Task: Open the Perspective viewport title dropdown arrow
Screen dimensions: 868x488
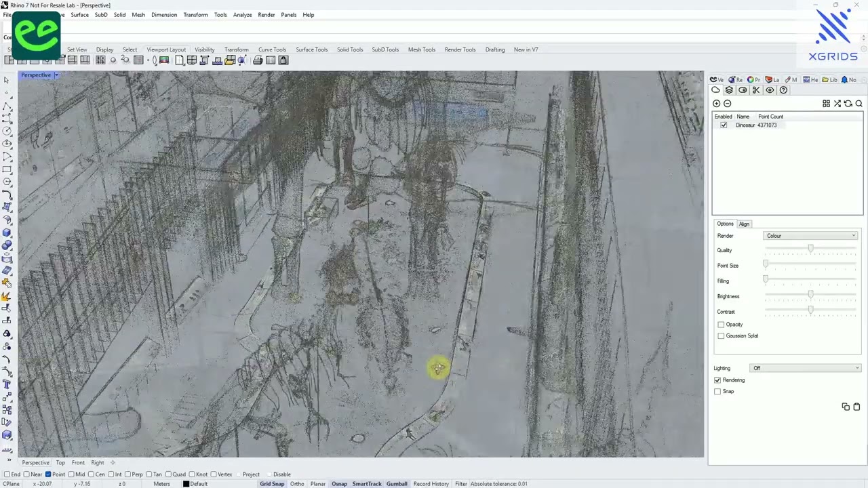Action: click(56, 75)
